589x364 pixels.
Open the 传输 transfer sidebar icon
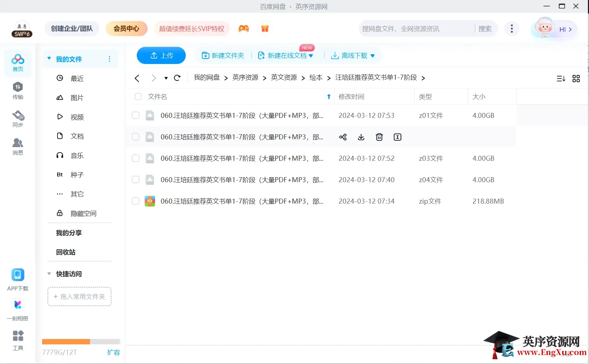pos(18,91)
